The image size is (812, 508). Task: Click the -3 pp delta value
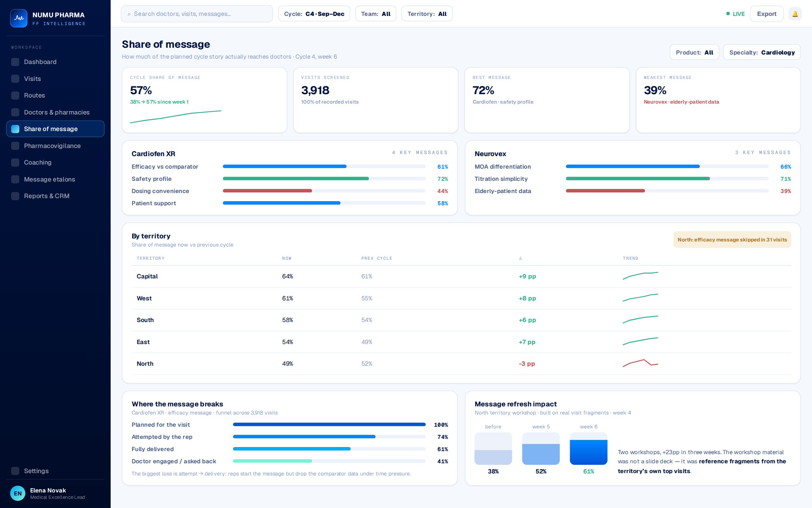[527, 364]
